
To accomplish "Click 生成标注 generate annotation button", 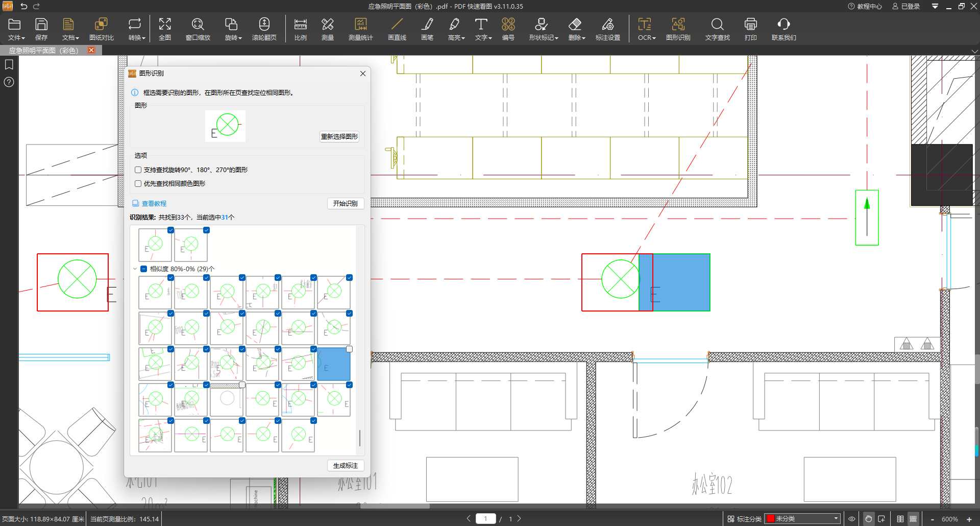I will click(346, 466).
